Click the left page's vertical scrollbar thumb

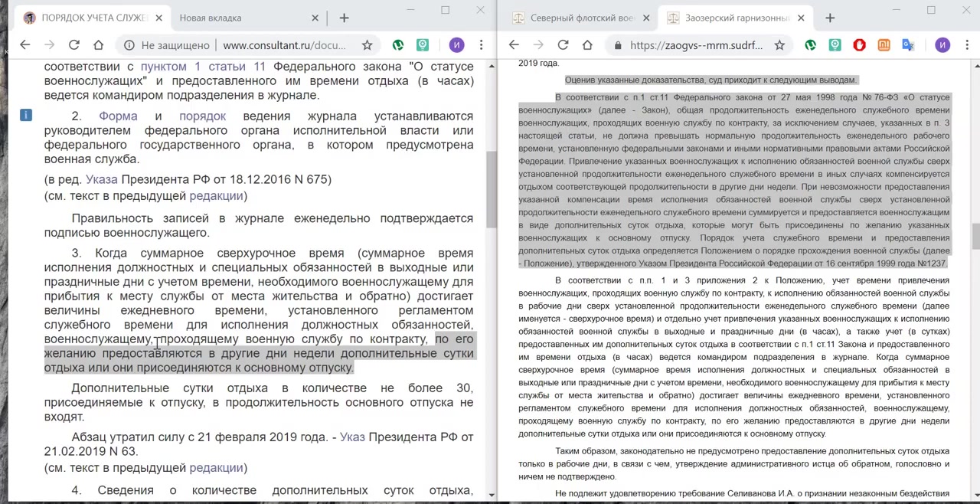coord(491,188)
